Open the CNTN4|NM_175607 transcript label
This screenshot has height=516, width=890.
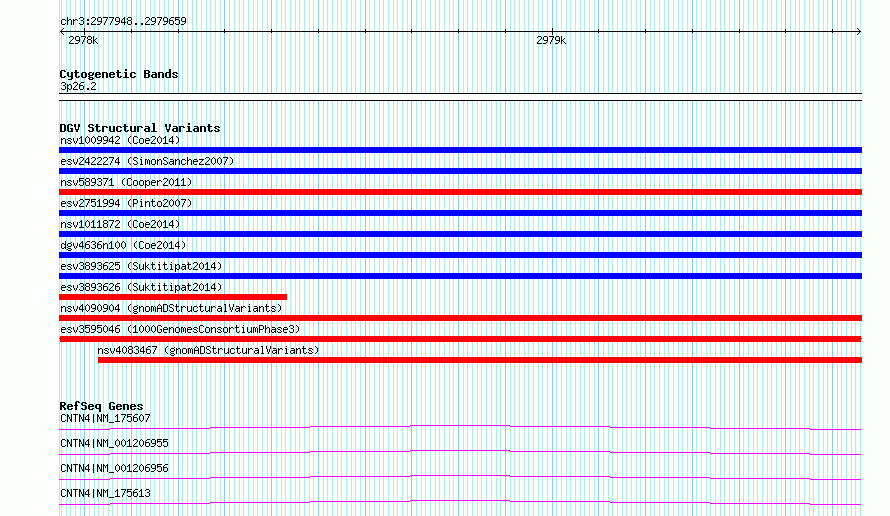coord(105,418)
